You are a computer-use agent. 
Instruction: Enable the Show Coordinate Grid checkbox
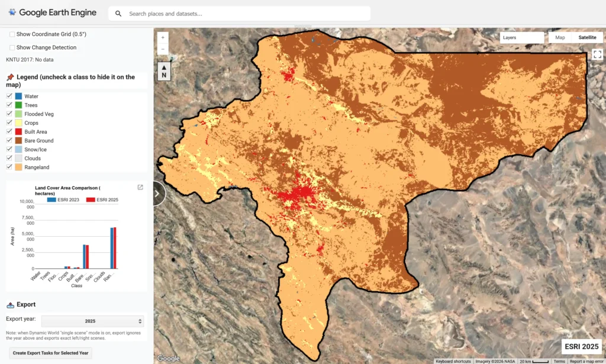pyautogui.click(x=12, y=34)
